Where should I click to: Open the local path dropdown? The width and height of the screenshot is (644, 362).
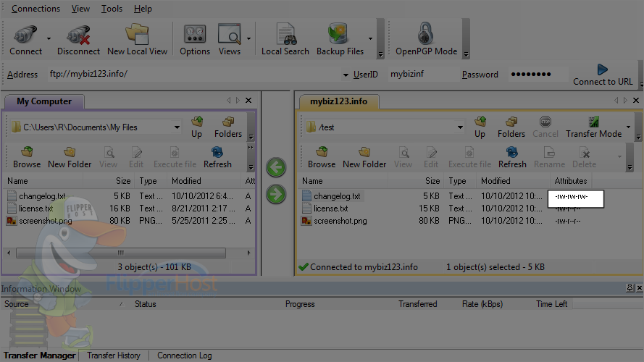[x=177, y=127]
